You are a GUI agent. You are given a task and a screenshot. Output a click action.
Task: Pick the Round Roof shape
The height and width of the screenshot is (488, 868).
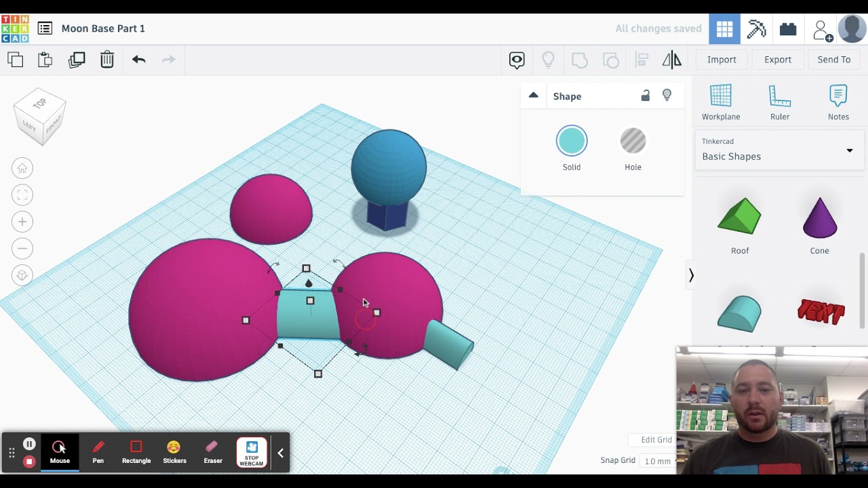[739, 314]
